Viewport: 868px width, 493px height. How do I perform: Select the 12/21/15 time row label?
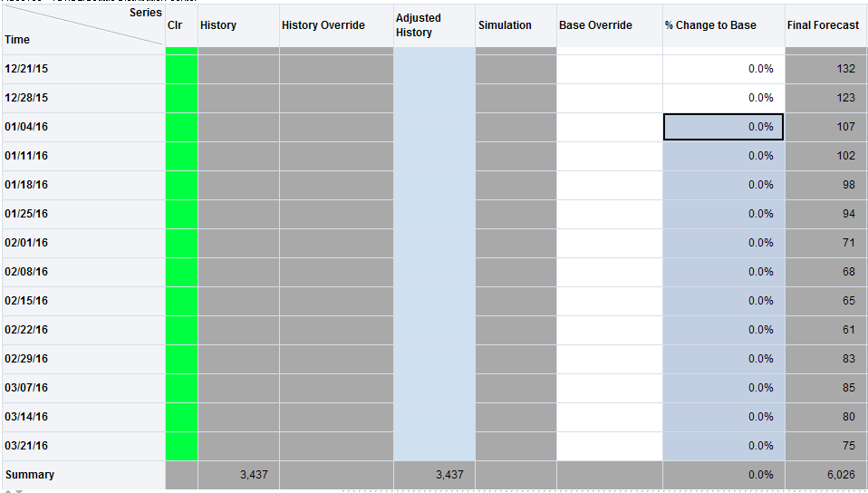83,69
